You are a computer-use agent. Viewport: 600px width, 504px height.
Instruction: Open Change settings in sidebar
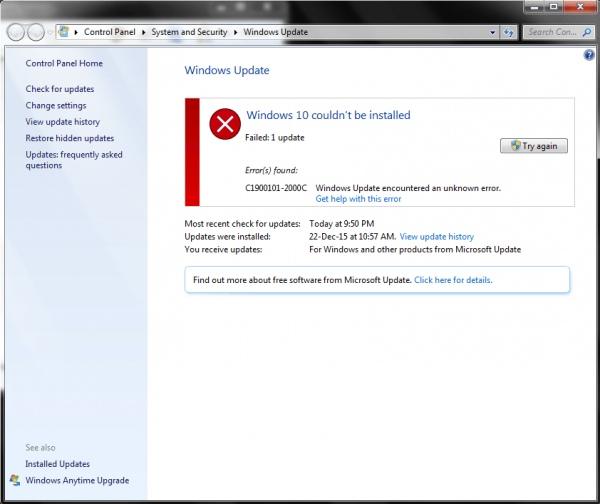56,105
